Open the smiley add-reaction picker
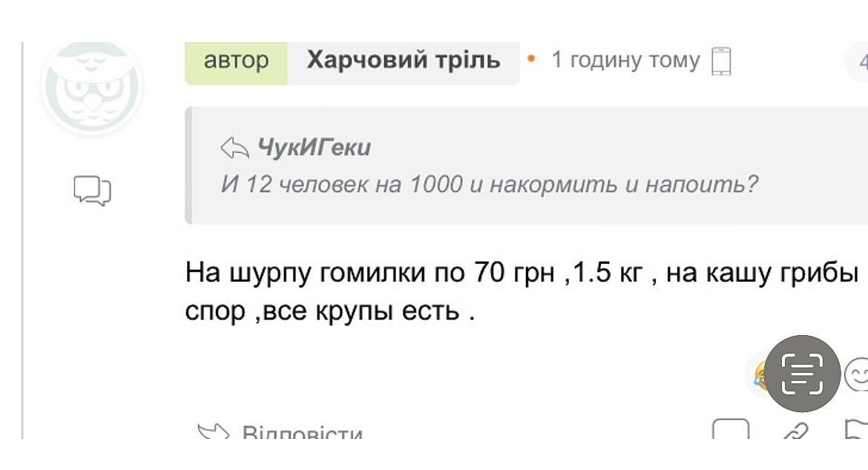Image resolution: width=868 pixels, height=470 pixels. (858, 375)
